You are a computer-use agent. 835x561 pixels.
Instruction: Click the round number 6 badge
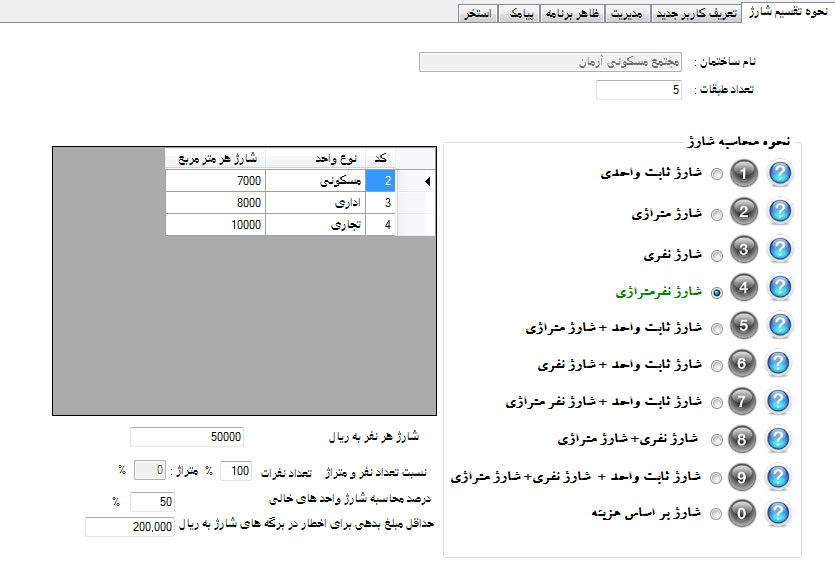[x=742, y=363]
